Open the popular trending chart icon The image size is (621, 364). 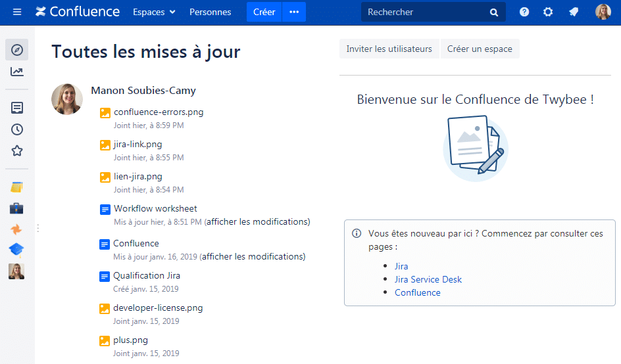tap(16, 72)
